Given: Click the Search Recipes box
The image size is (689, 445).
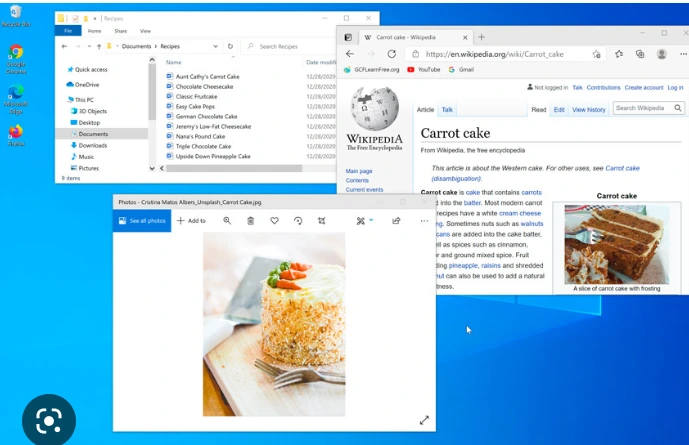Looking at the screenshot, I should [x=290, y=46].
